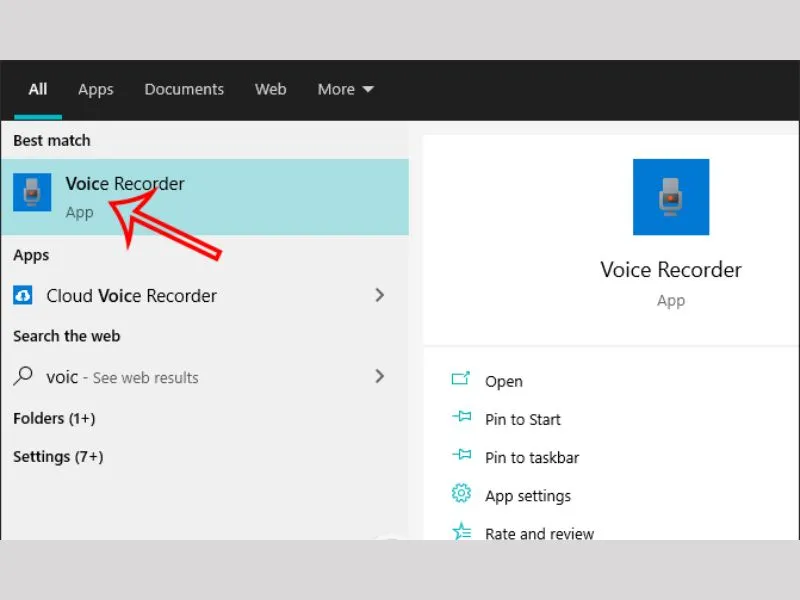Viewport: 800px width, 600px height.
Task: Click voic - See web results
Action: click(205, 377)
